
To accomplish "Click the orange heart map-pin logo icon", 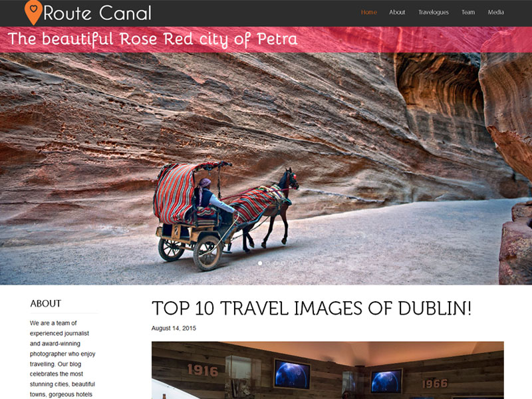I will coord(33,12).
